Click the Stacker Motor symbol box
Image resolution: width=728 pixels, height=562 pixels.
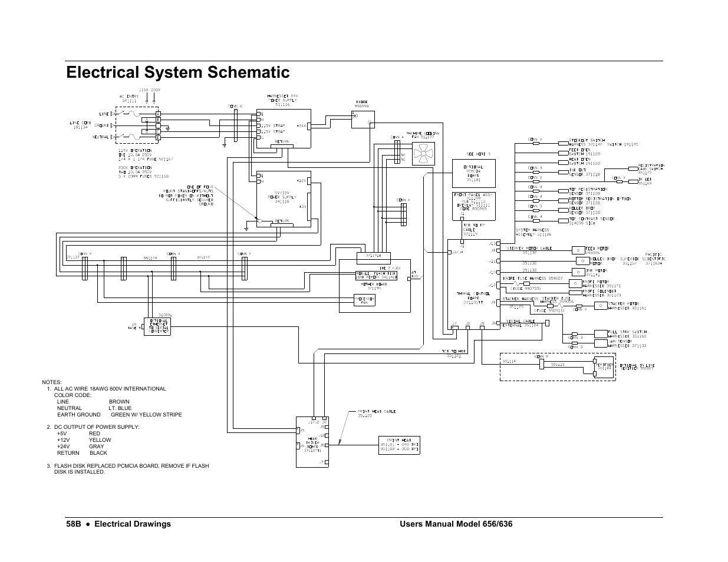click(600, 306)
